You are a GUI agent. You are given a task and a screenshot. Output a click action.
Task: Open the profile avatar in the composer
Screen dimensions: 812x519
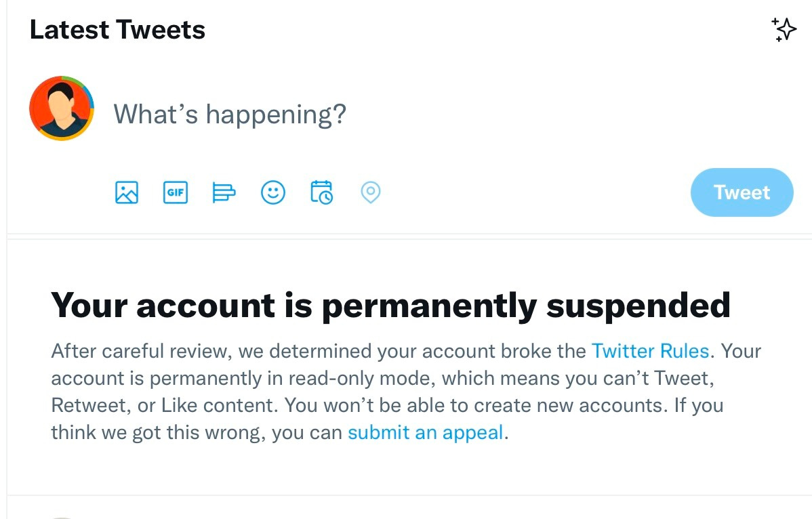[61, 108]
